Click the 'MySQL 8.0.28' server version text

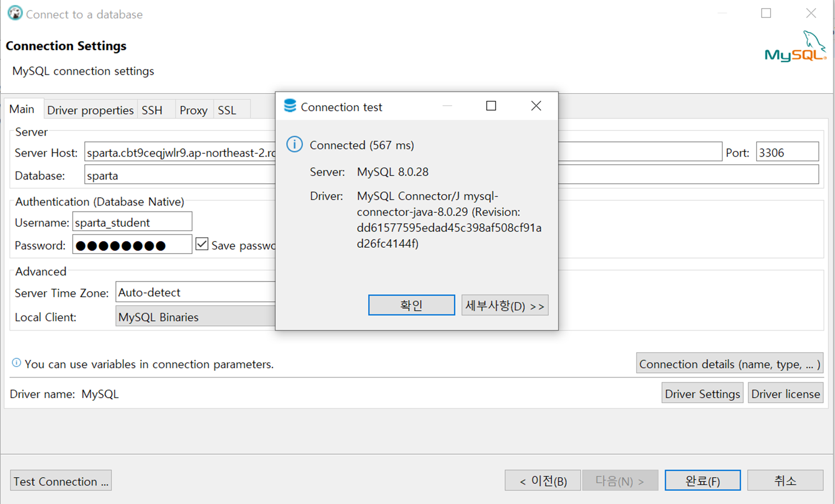coord(392,172)
